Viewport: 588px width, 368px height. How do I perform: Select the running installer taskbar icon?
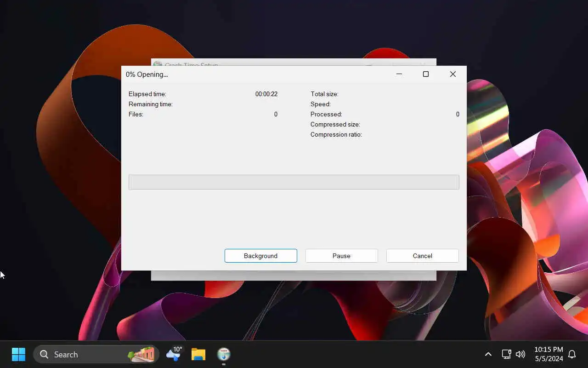tap(224, 354)
